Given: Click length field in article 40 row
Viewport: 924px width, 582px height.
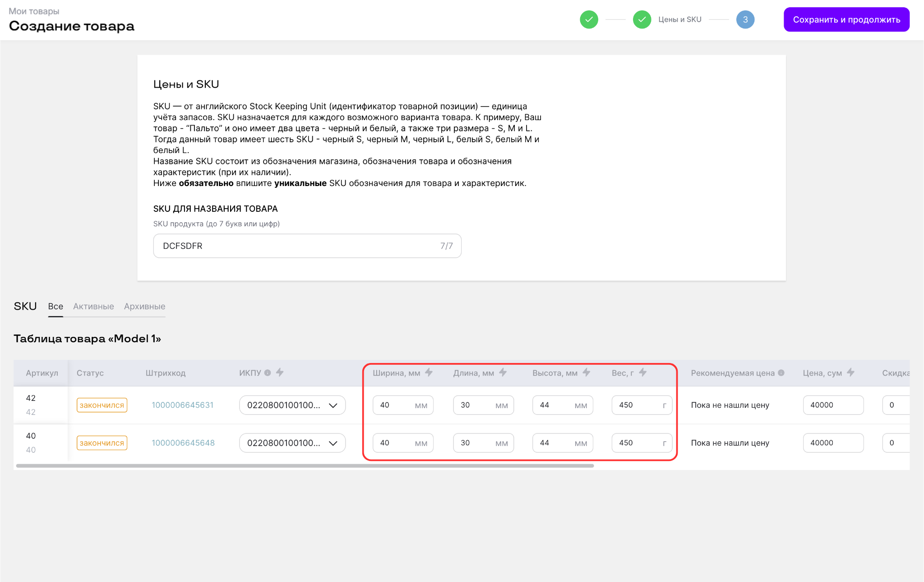Looking at the screenshot, I should 483,443.
